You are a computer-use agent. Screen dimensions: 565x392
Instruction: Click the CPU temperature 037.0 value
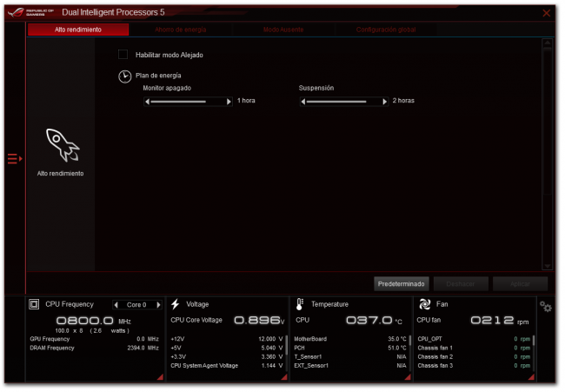(369, 321)
